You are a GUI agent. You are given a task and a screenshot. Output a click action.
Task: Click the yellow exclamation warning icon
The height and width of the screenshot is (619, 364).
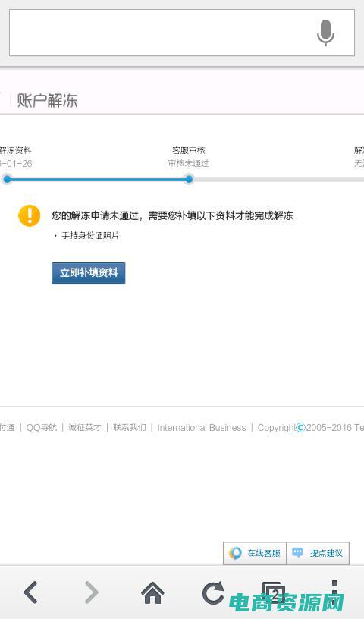point(30,215)
